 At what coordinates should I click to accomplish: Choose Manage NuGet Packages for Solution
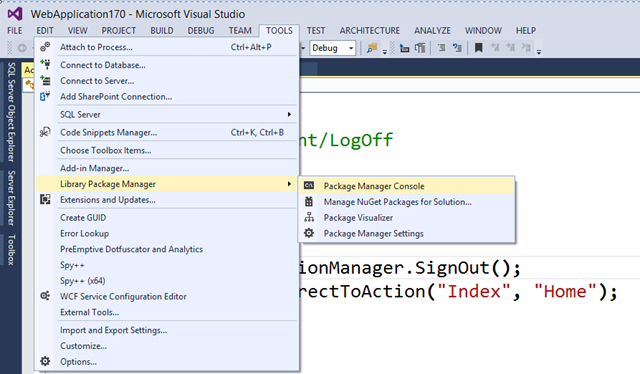tap(407, 202)
